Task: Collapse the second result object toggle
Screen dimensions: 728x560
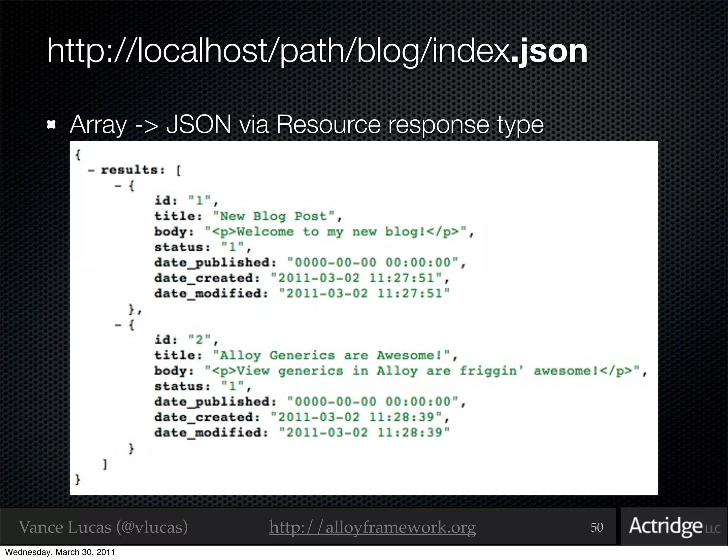Action: click(x=118, y=325)
